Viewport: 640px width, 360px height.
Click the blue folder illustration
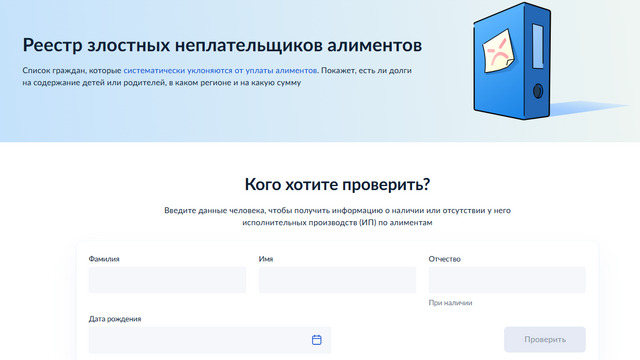point(512,61)
